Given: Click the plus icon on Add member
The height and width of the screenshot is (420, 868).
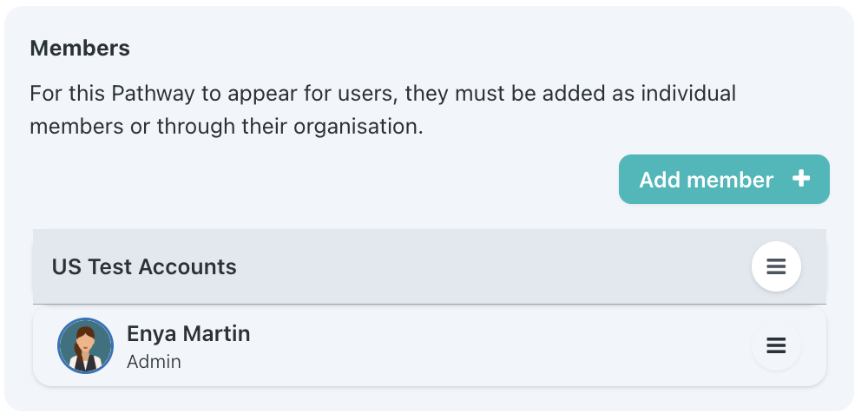Looking at the screenshot, I should coord(801,179).
